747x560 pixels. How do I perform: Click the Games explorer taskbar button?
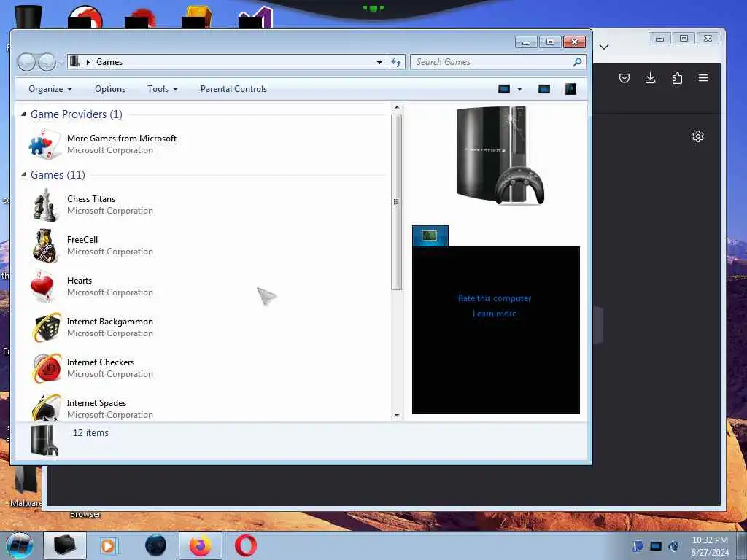pos(65,545)
